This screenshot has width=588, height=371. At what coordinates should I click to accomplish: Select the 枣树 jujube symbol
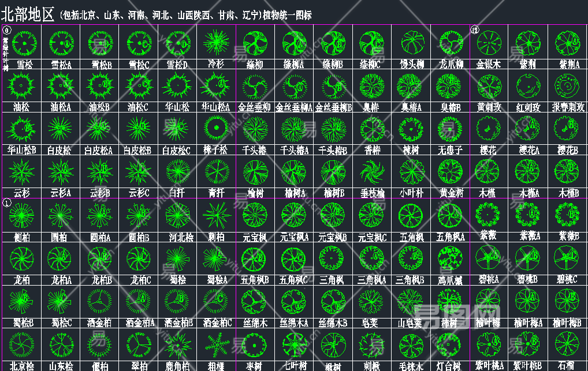tap(254, 345)
